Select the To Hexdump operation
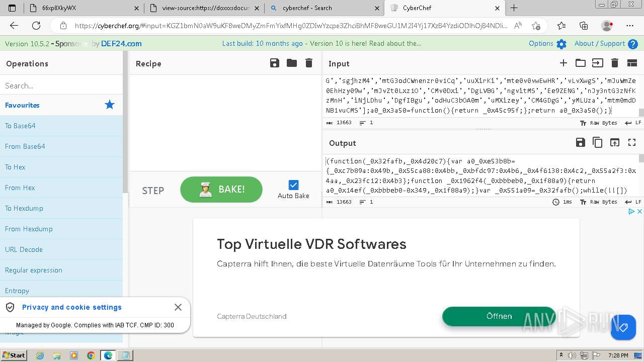The image size is (644, 362). (61, 208)
